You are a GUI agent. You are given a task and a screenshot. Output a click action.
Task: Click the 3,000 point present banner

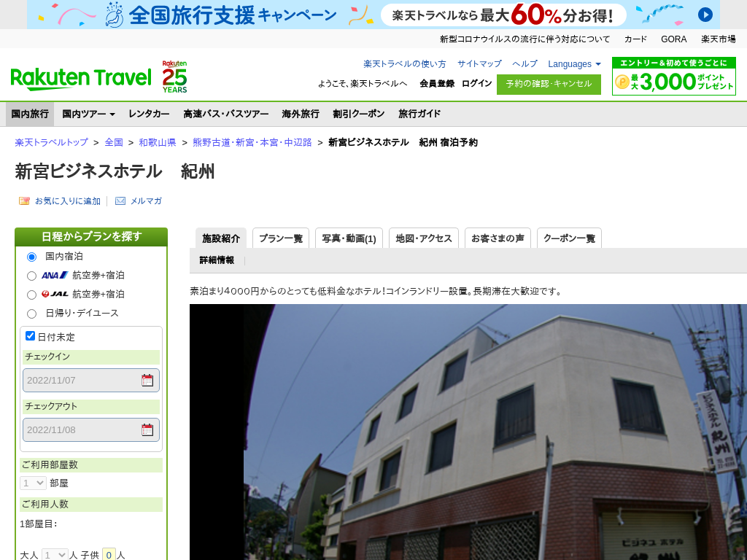pos(673,77)
